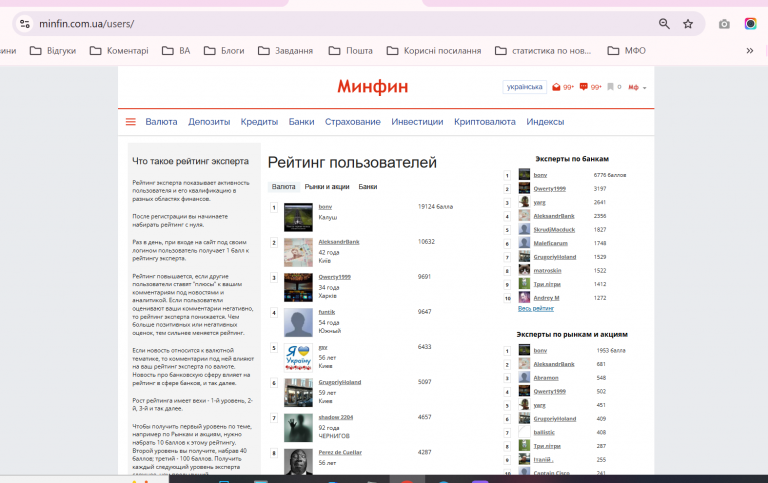This screenshot has height=483, width=768.
Task: Open Весь рейтинг link under bank experts
Action: point(536,309)
